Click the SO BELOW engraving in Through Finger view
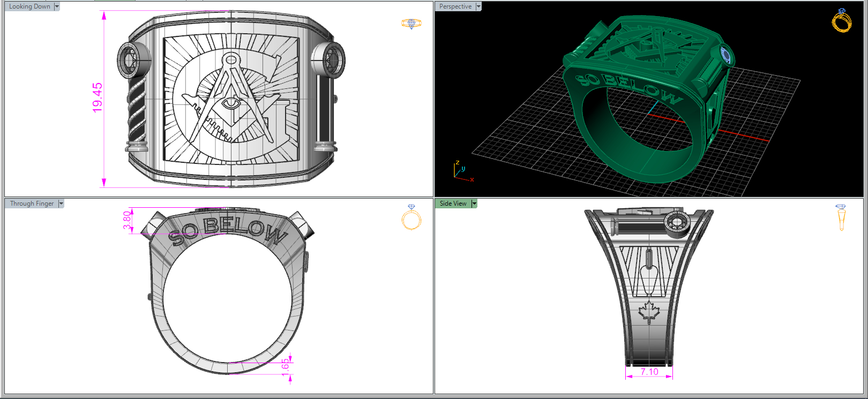The image size is (868, 399). pos(228,231)
